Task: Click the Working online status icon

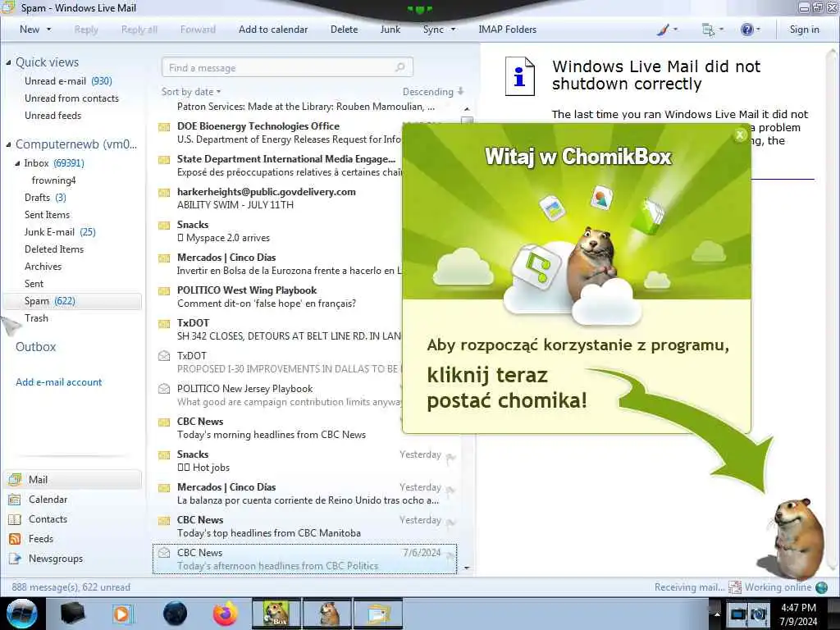Action: pos(821,587)
